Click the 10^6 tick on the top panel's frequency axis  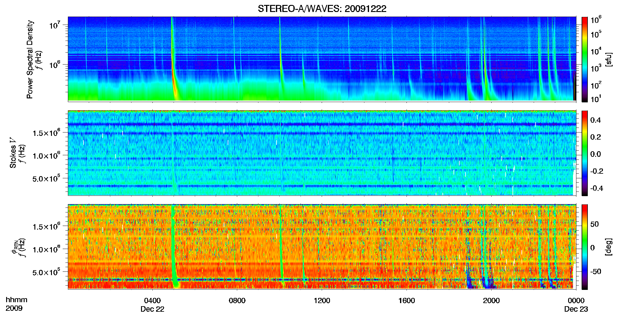click(54, 65)
